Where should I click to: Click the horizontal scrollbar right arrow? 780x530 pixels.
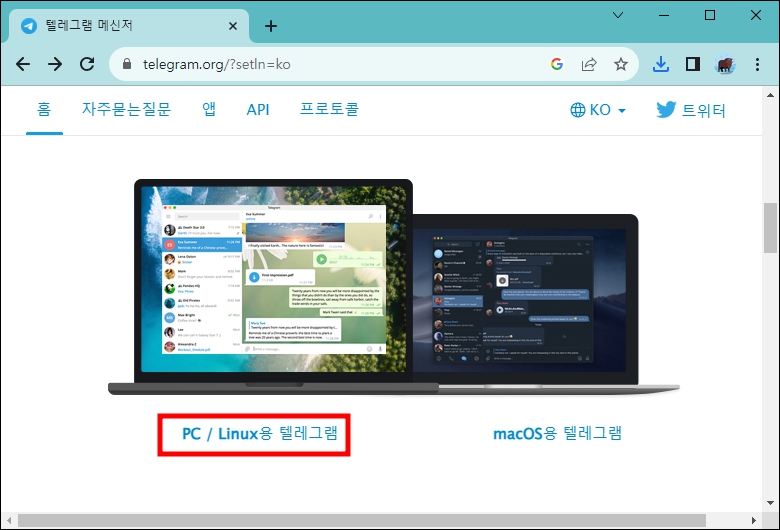(754, 521)
